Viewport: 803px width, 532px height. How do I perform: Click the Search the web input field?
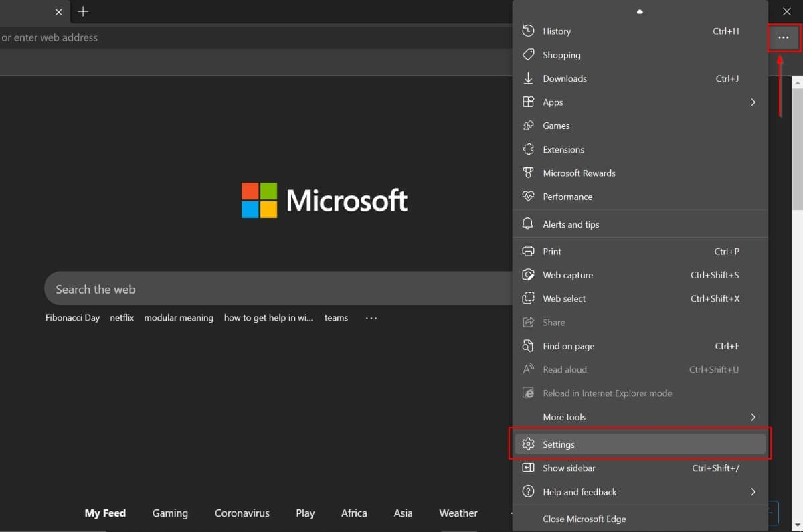pos(268,288)
